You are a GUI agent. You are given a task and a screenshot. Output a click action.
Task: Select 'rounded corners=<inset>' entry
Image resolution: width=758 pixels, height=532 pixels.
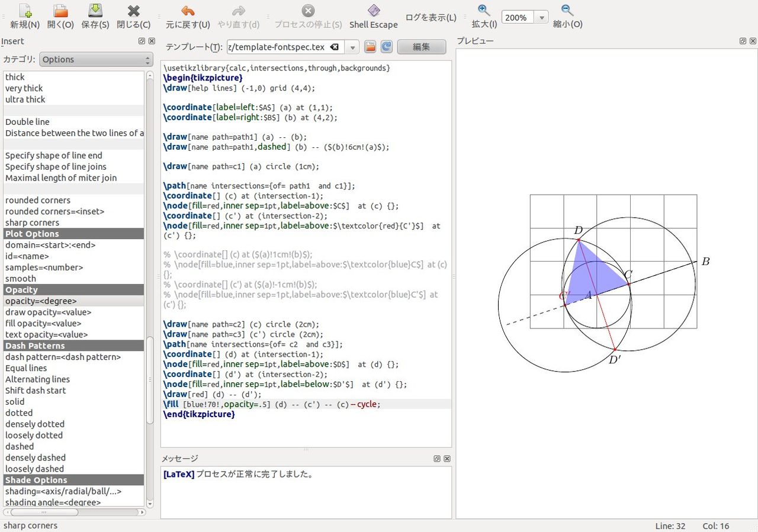tap(73, 211)
